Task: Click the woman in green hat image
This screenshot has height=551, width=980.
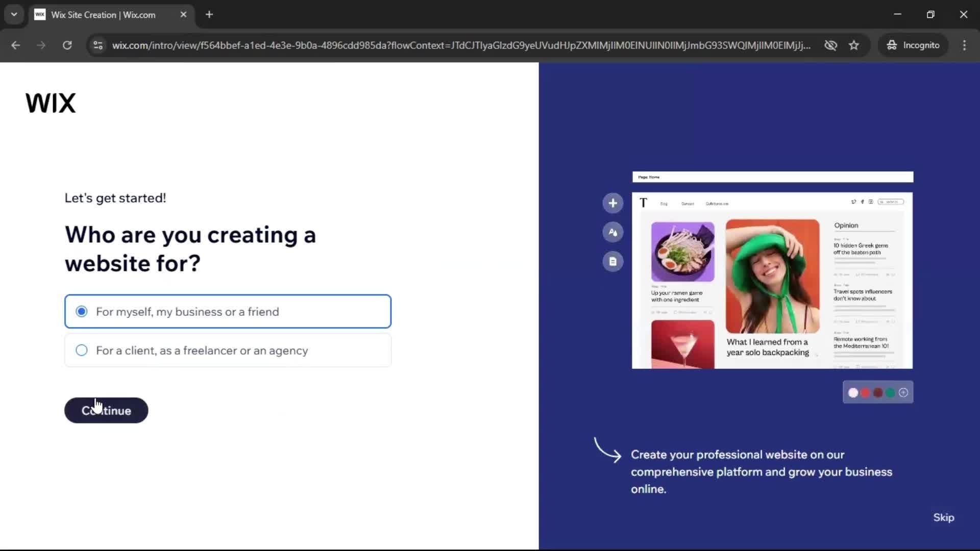Action: click(x=772, y=276)
